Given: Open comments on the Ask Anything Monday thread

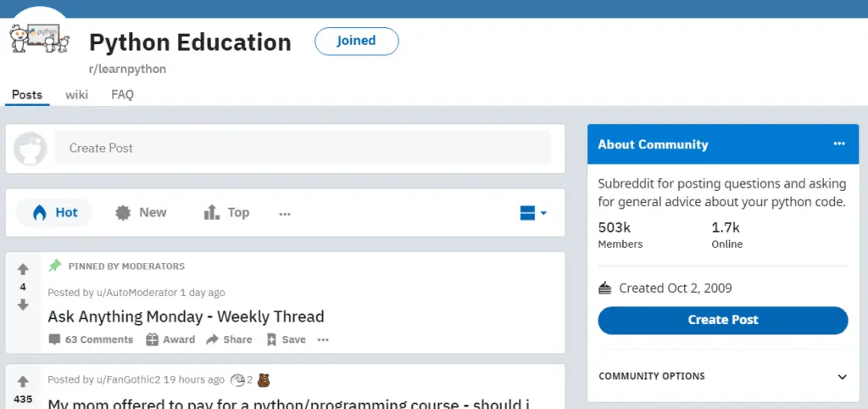Looking at the screenshot, I should (x=91, y=339).
